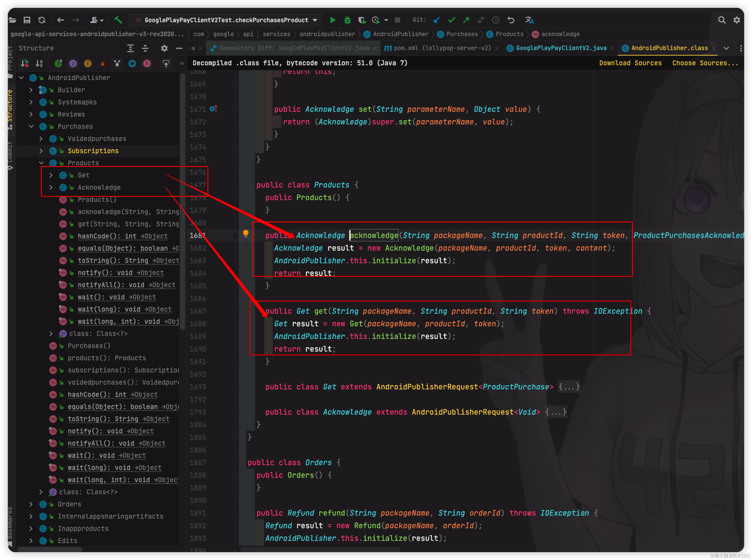This screenshot has height=560, width=752.
Task: Click intention lightbulb on line 1681
Action: (x=246, y=233)
